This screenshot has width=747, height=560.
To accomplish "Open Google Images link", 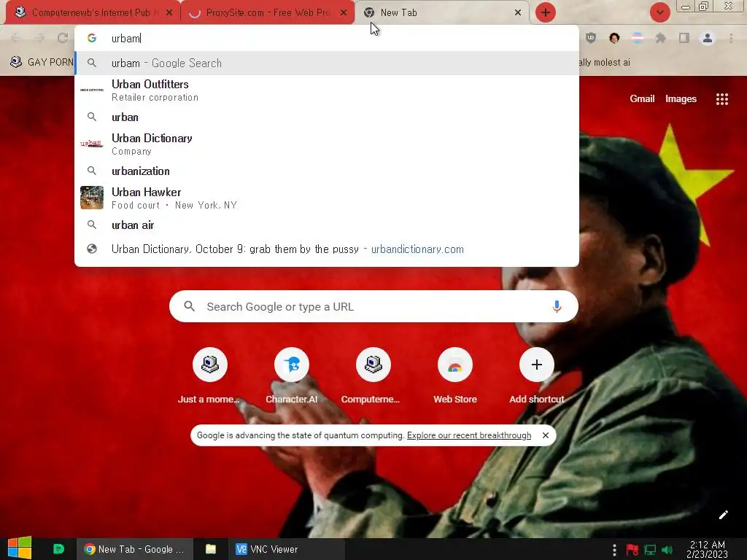I will click(681, 98).
